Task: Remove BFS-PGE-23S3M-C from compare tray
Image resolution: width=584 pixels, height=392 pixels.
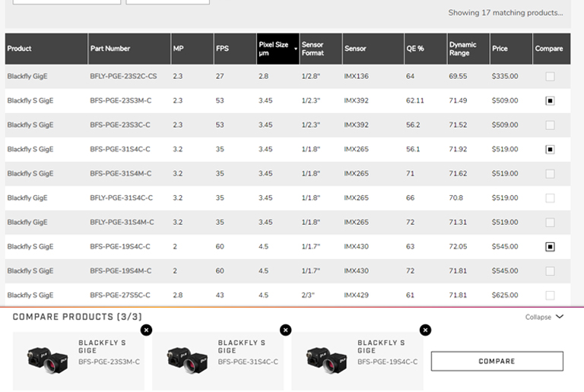Action: [146, 330]
